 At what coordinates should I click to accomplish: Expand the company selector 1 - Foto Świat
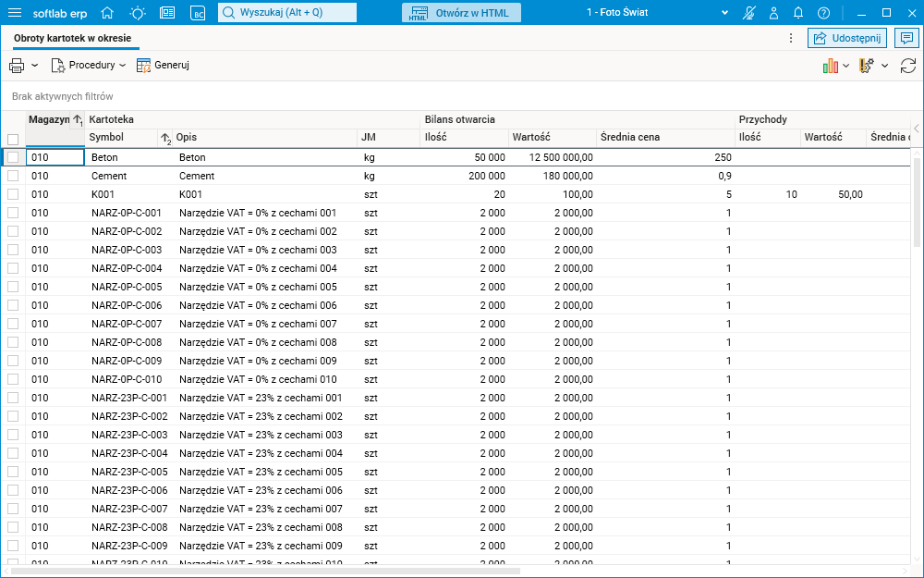click(723, 13)
